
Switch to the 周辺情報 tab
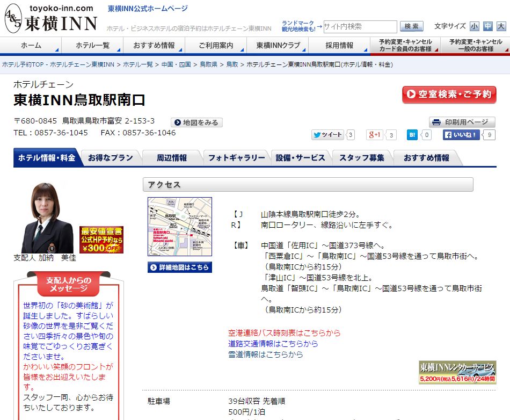172,158
